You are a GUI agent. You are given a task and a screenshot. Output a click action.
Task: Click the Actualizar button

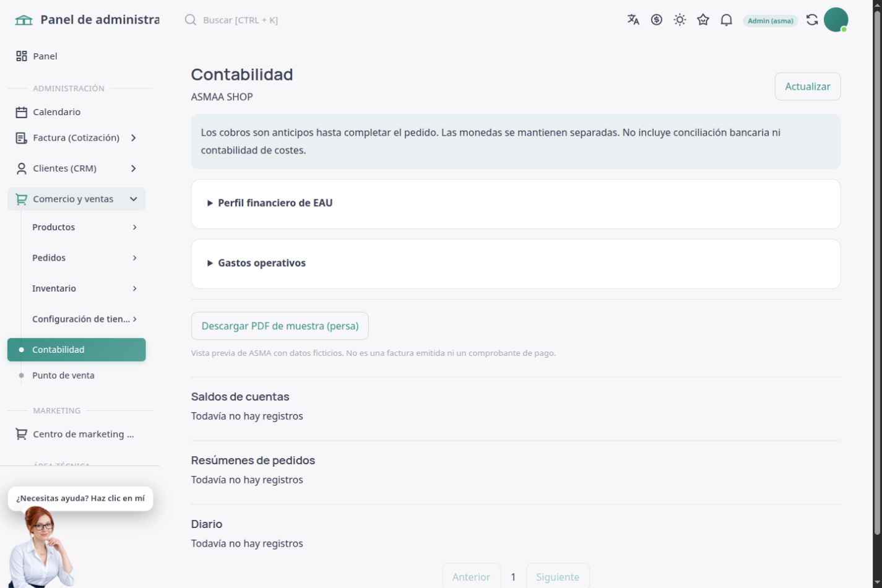pyautogui.click(x=808, y=87)
